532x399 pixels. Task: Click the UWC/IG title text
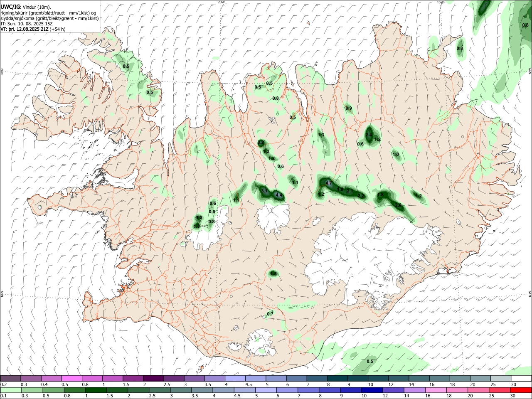pyautogui.click(x=10, y=7)
